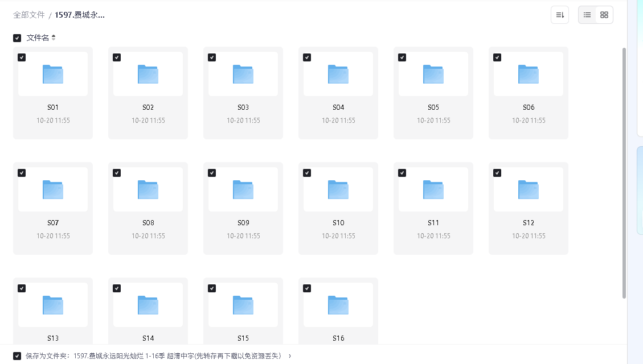Open the S14 folder icon
Screen dimensions: 643x364
148,305
